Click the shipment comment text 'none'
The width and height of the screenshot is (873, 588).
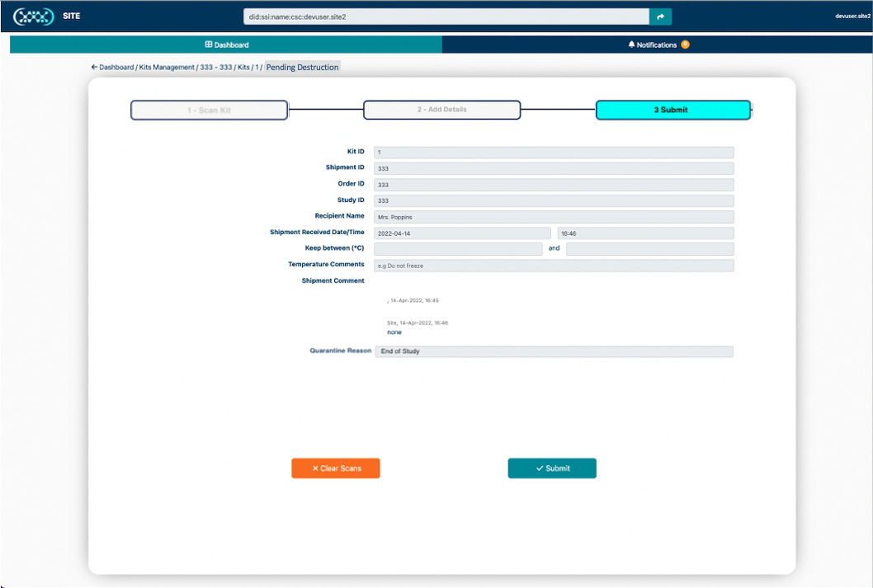394,332
